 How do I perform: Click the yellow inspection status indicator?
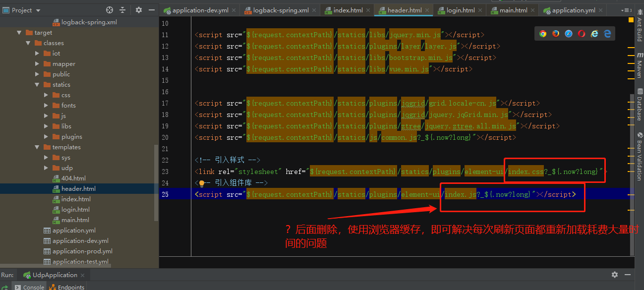pos(631,20)
